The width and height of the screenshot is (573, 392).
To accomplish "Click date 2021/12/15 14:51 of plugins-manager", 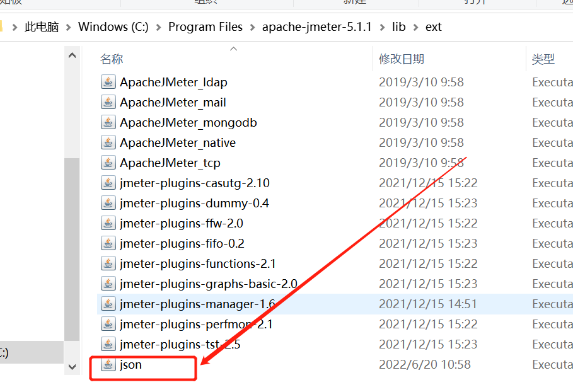I will coord(428,304).
